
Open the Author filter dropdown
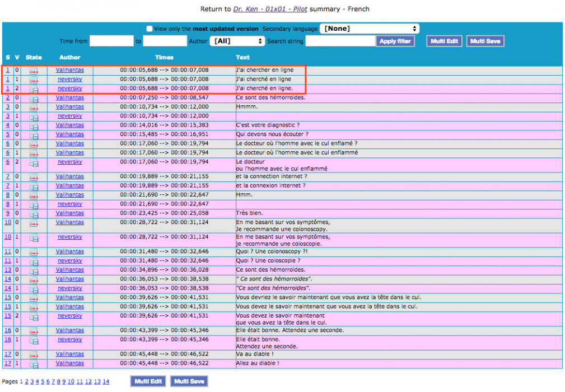[x=237, y=41]
